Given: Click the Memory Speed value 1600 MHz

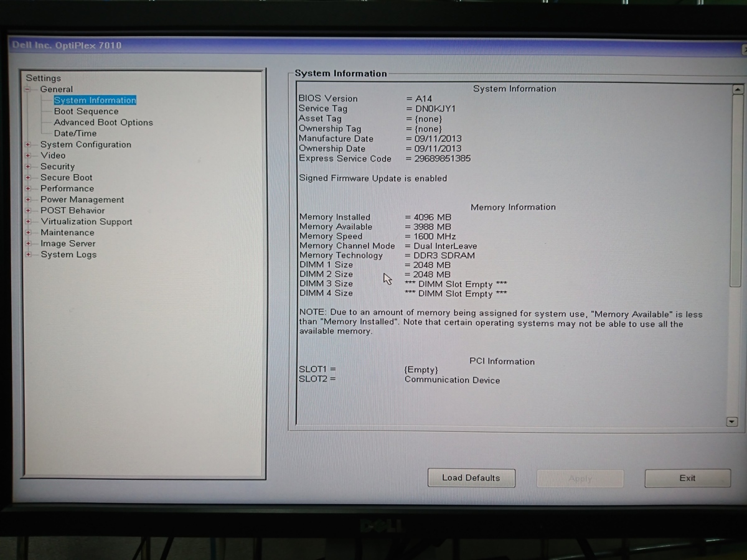Looking at the screenshot, I should click(x=435, y=236).
